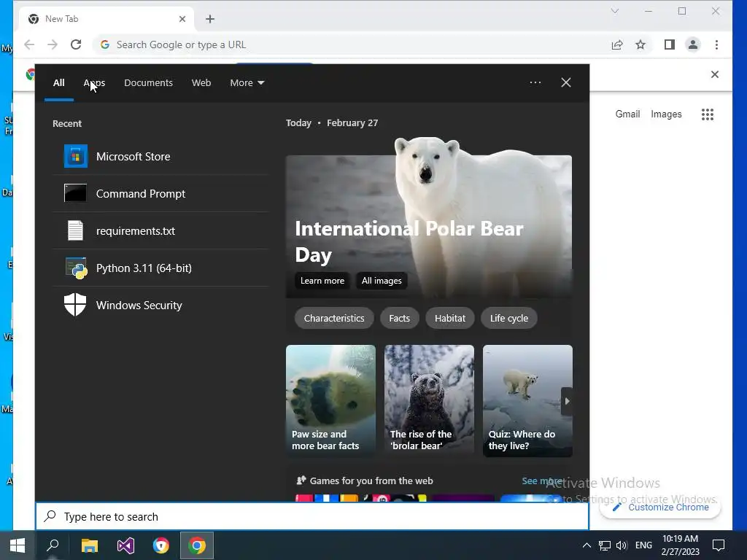
Task: Dismiss the Chrome notification bar
Action: [715, 74]
